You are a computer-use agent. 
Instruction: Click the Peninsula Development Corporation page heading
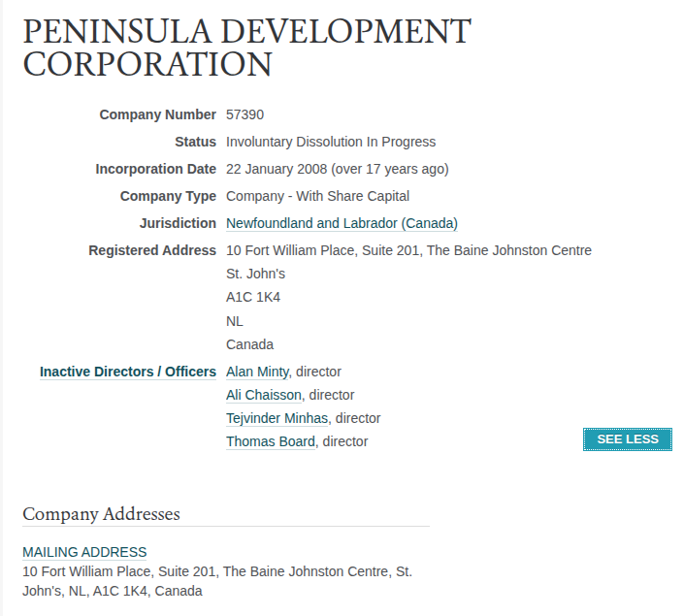(x=246, y=48)
